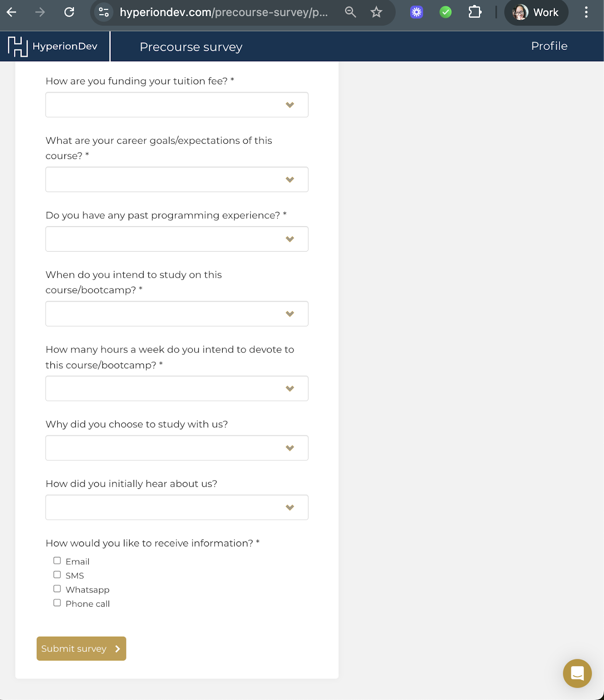Open the Chrome three-dot menu
604x700 pixels.
(586, 12)
